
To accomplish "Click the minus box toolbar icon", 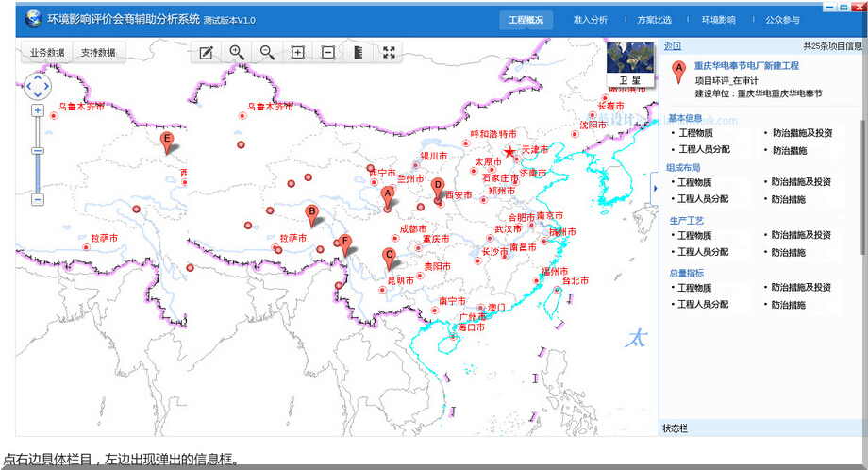I will tap(327, 53).
